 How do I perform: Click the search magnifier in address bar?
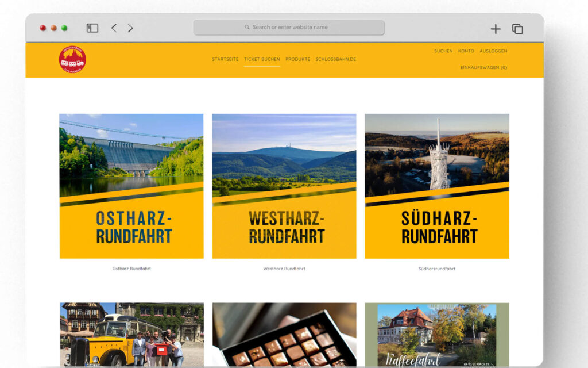[x=247, y=28]
